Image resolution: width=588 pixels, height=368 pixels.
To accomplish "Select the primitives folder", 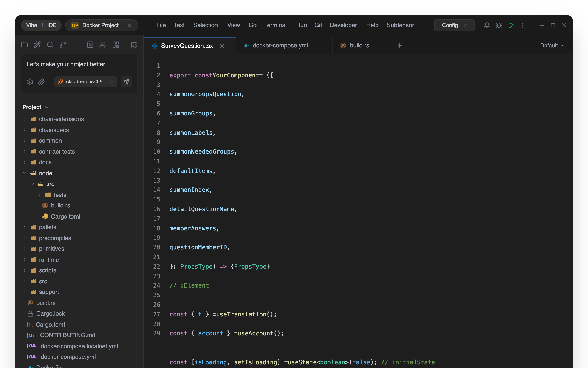I will [51, 249].
